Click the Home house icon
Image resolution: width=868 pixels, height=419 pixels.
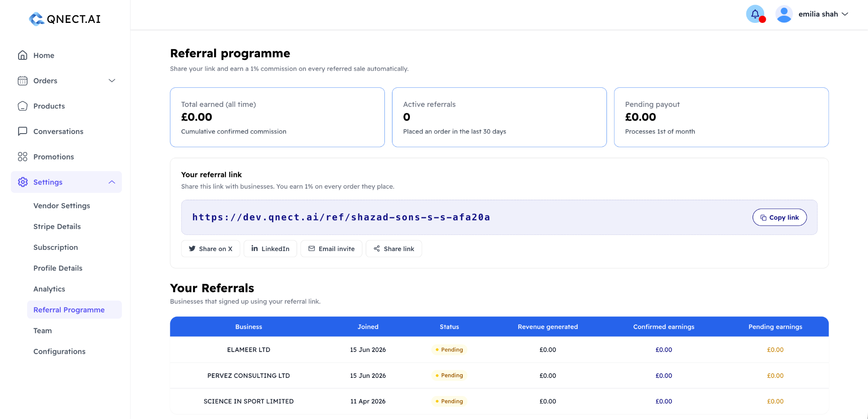coord(22,55)
